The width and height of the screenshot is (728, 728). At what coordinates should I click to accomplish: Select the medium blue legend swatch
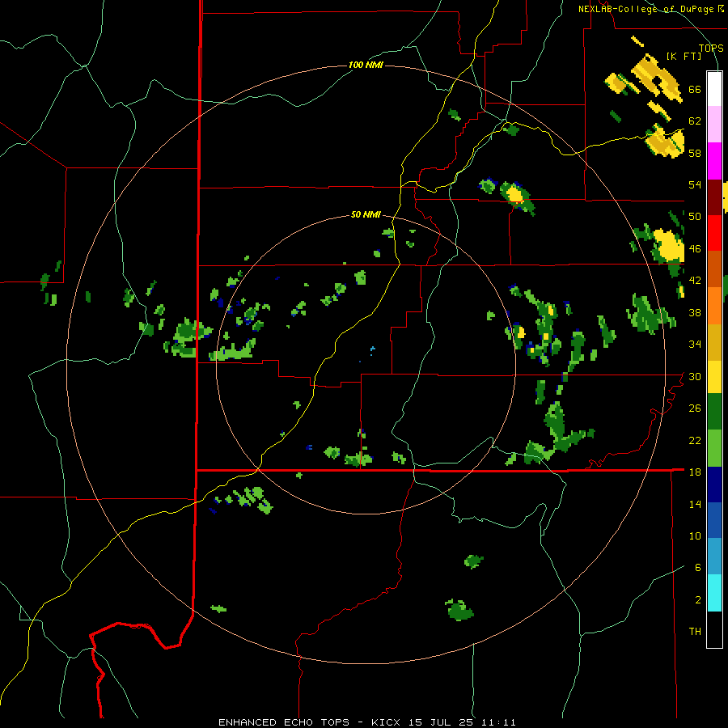point(714,520)
